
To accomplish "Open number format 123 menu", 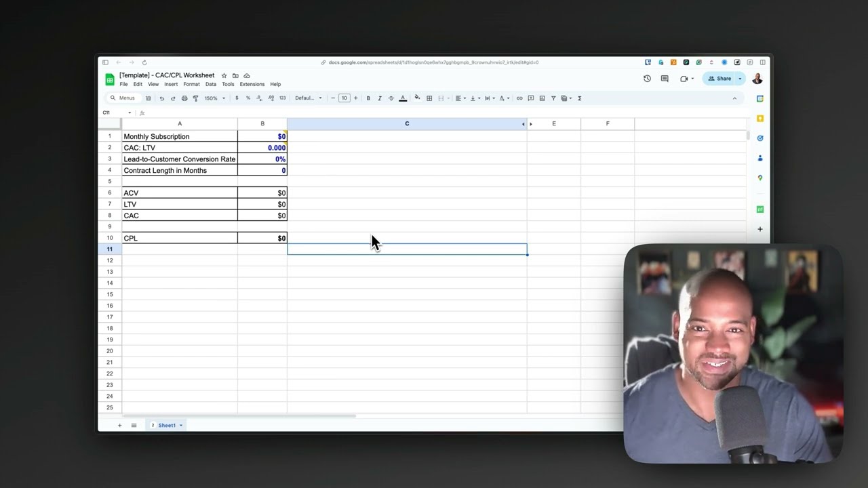I will click(x=283, y=98).
